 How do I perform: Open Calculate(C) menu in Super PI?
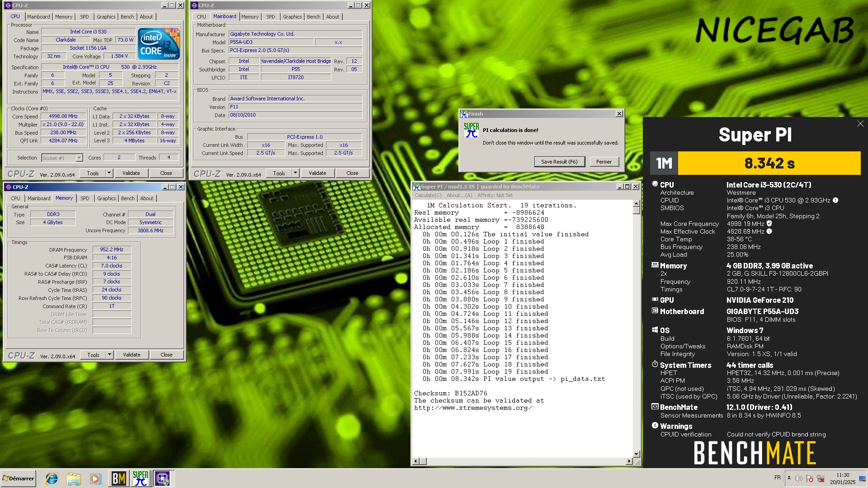pos(428,195)
